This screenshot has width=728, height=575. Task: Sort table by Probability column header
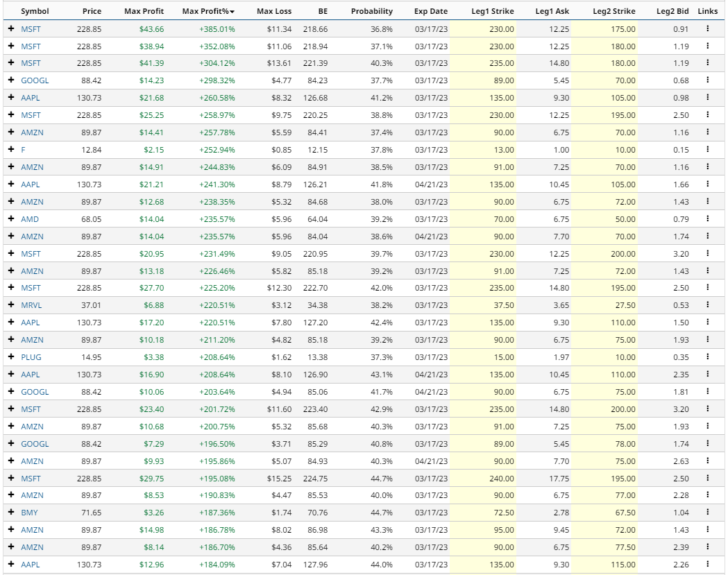372,11
